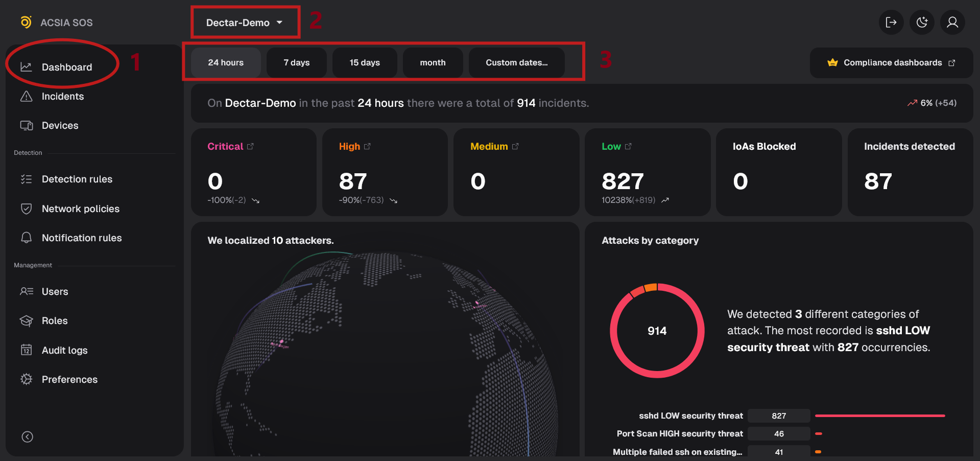
Task: Click the downward trend icon under High
Action: [x=393, y=201]
